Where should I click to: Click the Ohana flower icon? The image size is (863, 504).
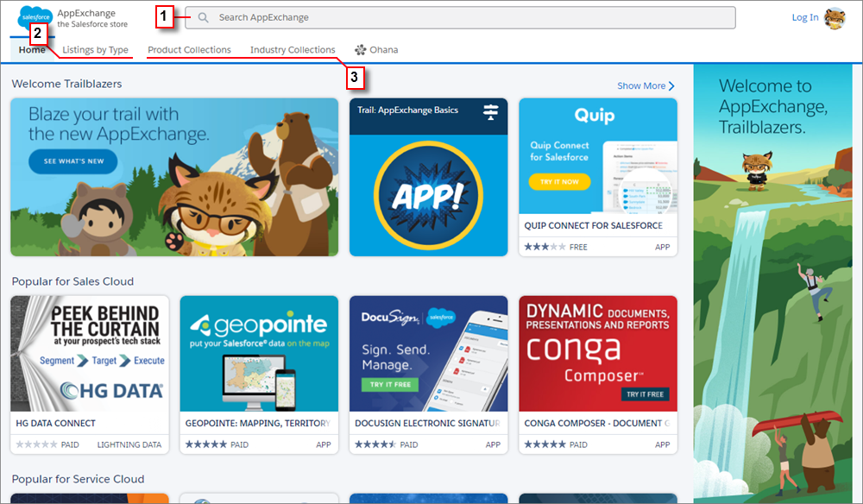(361, 50)
